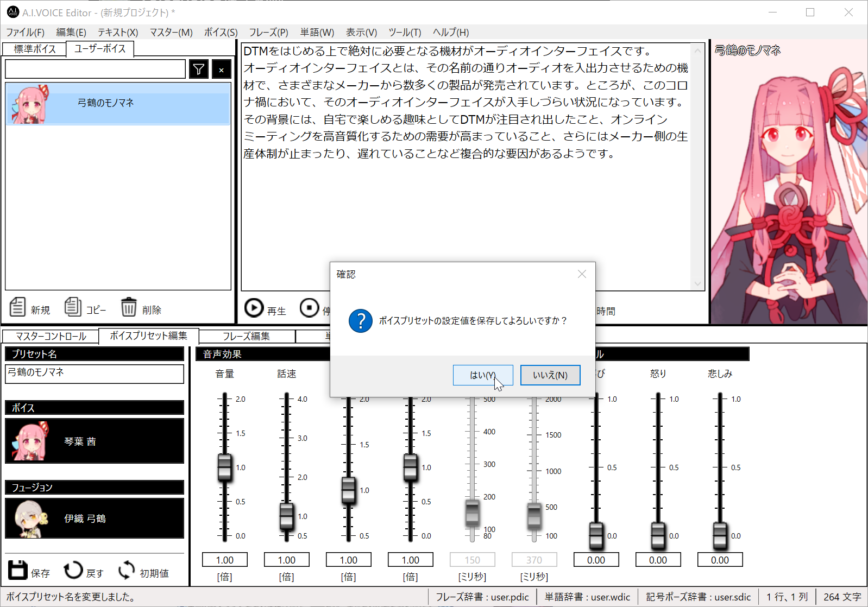Click the フレーズ辞書 : user.pdic status entry

coord(482,597)
